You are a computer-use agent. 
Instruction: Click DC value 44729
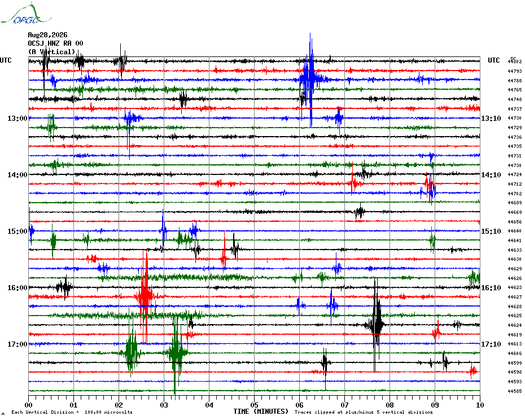click(x=515, y=128)
